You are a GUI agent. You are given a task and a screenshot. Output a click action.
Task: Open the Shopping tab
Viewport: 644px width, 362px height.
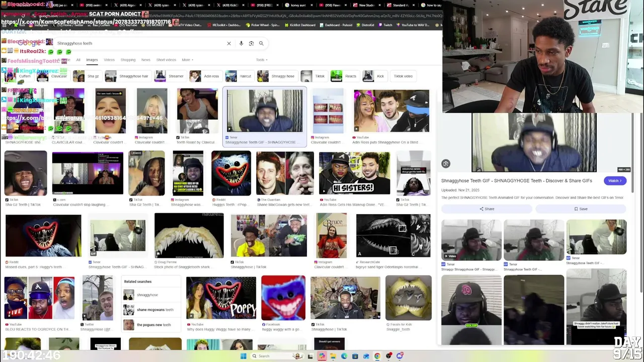[x=128, y=60]
